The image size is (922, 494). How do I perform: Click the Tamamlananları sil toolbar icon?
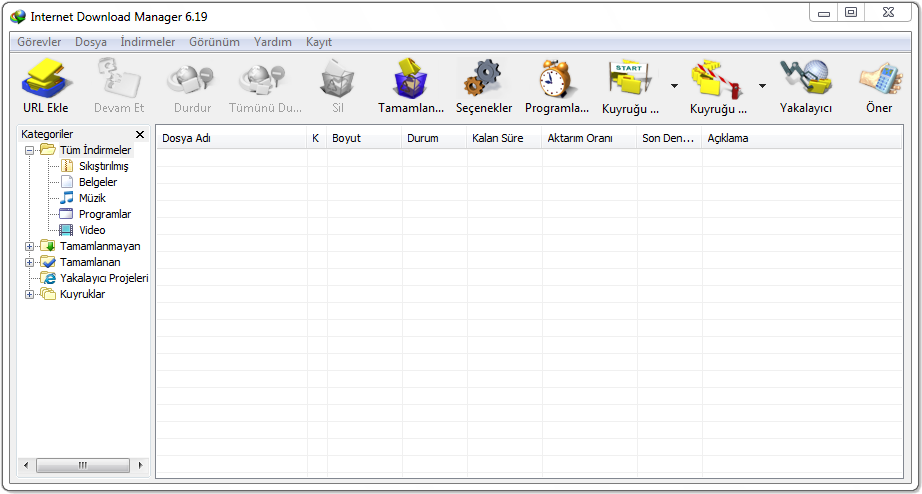410,78
